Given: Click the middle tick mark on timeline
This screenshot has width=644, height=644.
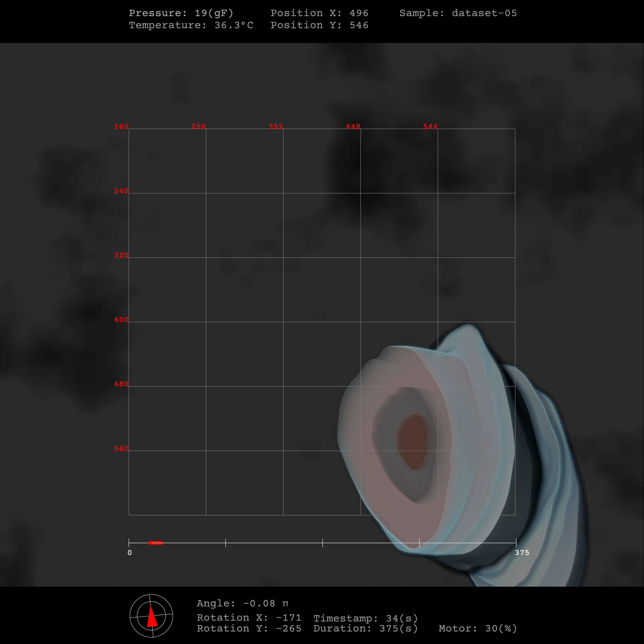Looking at the screenshot, I should pos(323,543).
